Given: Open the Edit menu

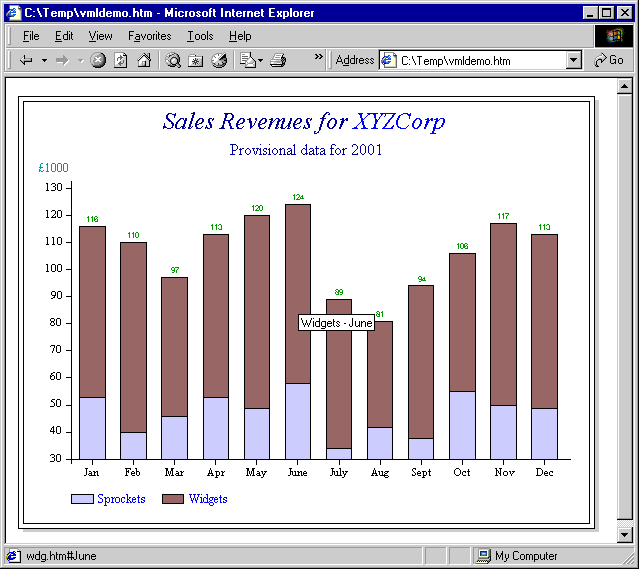Looking at the screenshot, I should pos(64,36).
